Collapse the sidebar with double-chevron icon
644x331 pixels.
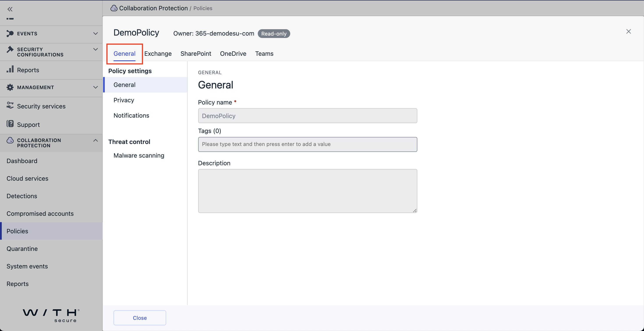click(10, 9)
